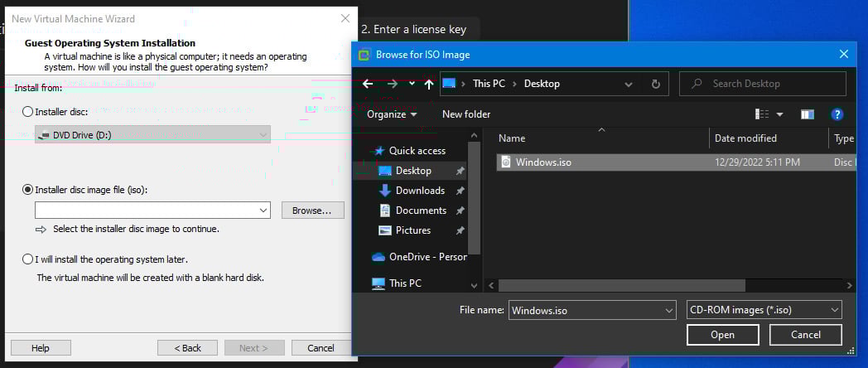Click the Browse for ISO Image title icon
Viewport: 868px width, 368px height.
click(x=364, y=55)
